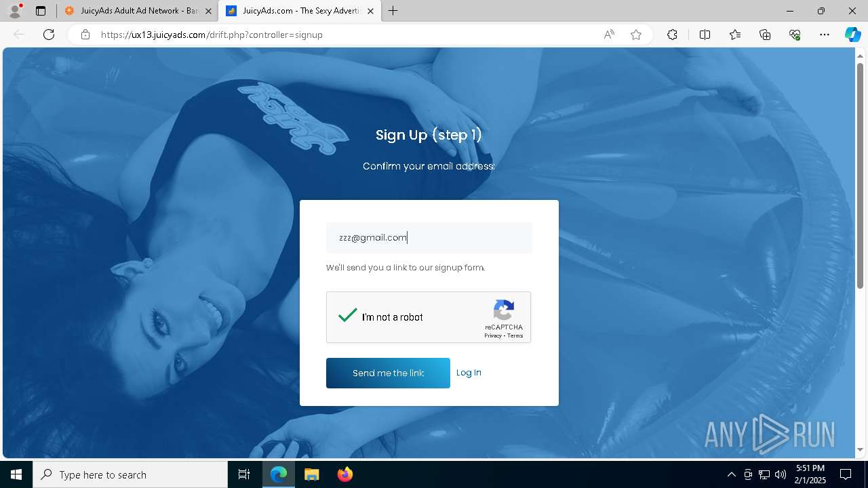
Task: Click Send me the link button
Action: 388,373
